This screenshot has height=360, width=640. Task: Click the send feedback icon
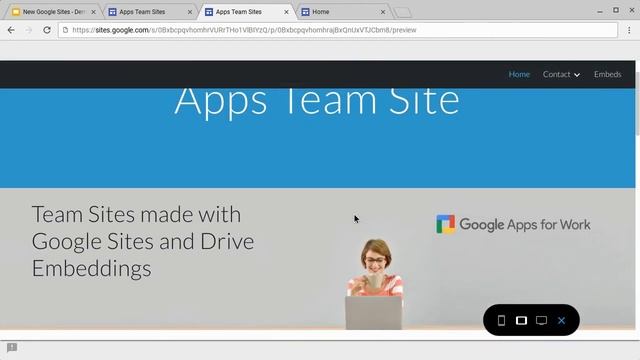tap(12, 348)
